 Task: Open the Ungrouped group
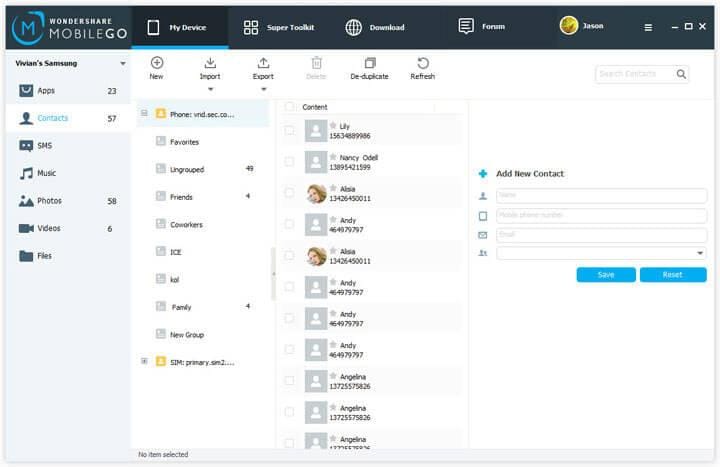click(x=203, y=169)
